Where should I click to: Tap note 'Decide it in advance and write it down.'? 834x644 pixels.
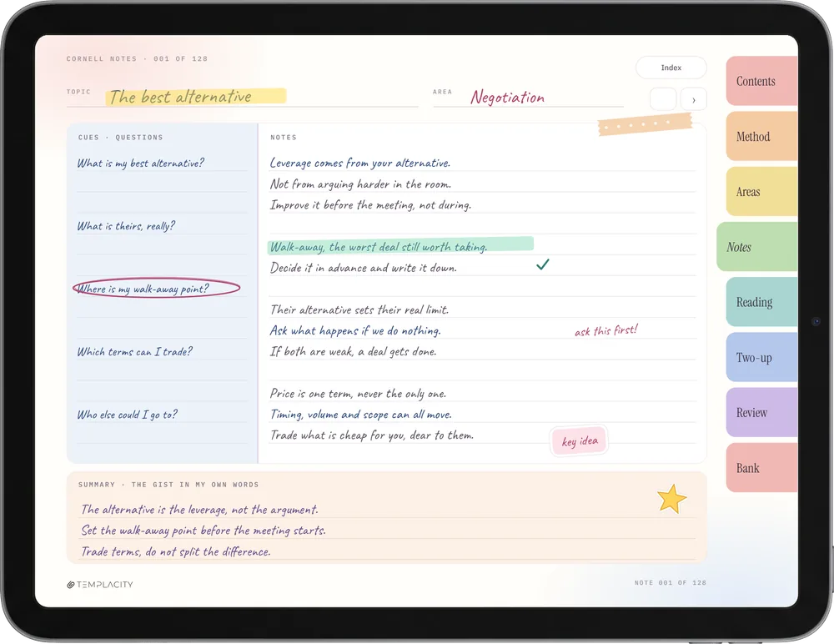(x=364, y=268)
